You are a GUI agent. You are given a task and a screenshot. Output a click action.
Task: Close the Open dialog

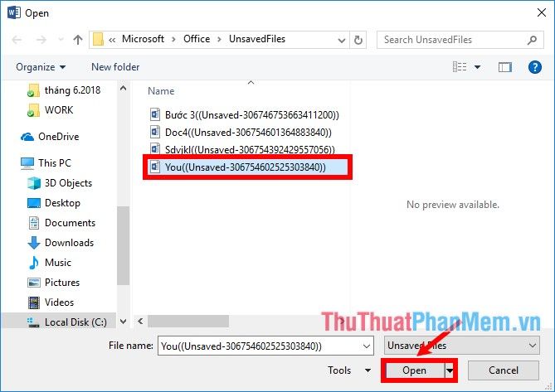541,12
